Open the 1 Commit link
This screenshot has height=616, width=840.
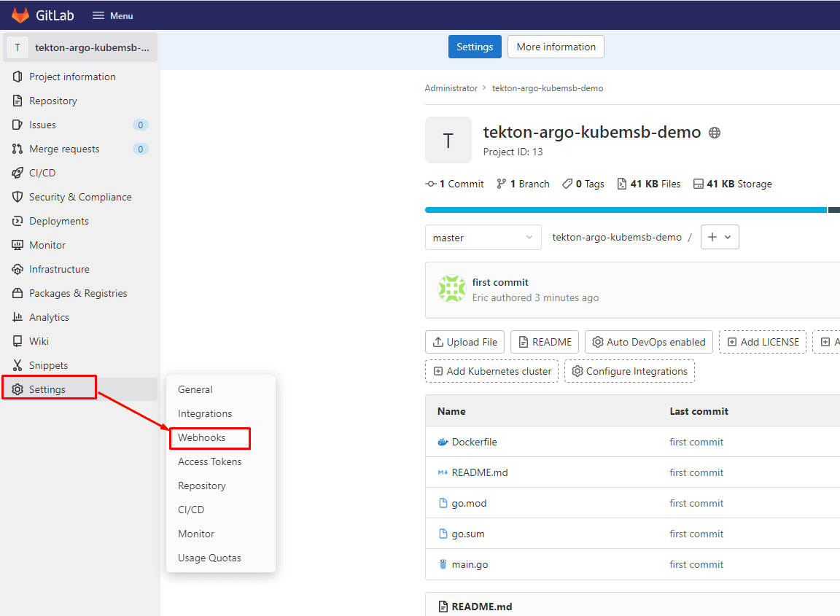pyautogui.click(x=455, y=184)
